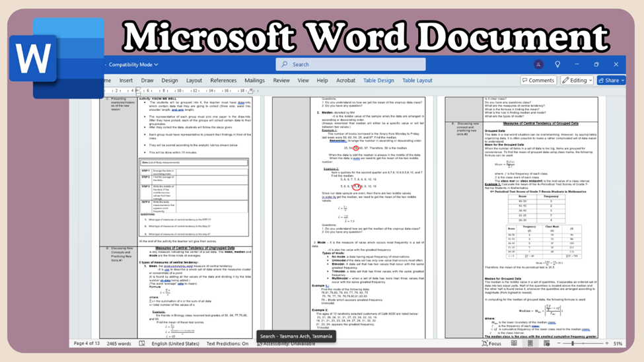This screenshot has height=362, width=644.
Task: Open the Help tab
Action: (x=322, y=81)
